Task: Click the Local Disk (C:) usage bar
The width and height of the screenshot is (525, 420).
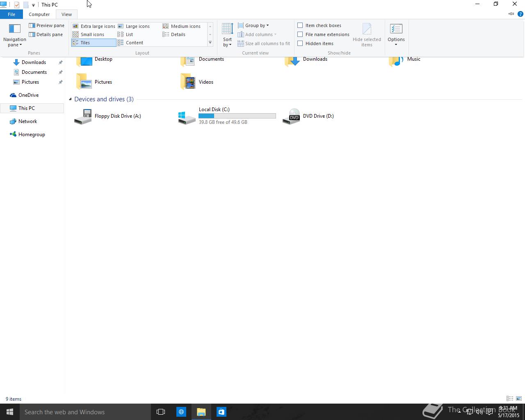Action: coord(237,116)
